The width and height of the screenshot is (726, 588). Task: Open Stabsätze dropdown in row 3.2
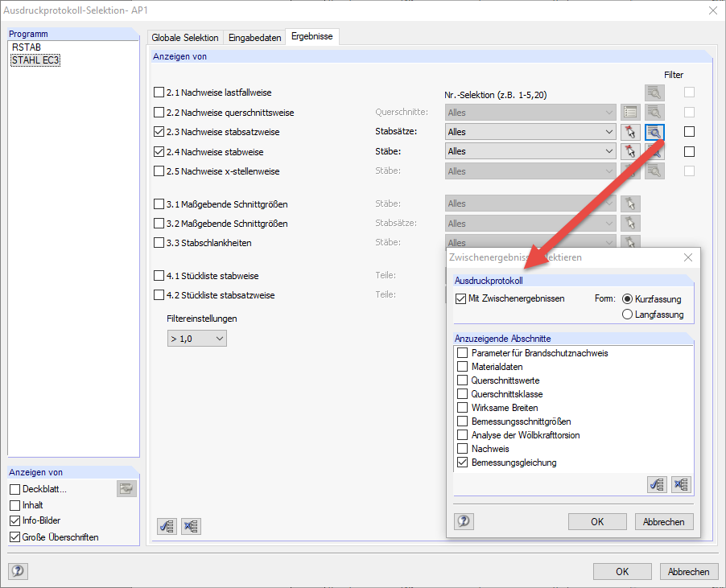coord(530,224)
